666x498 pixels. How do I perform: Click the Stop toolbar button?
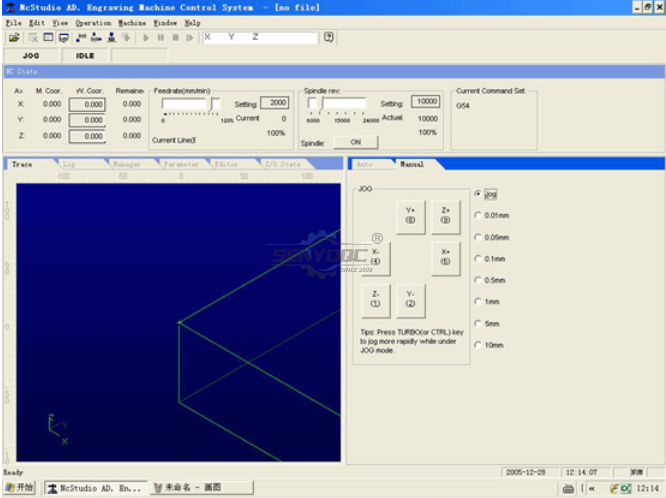tap(175, 38)
